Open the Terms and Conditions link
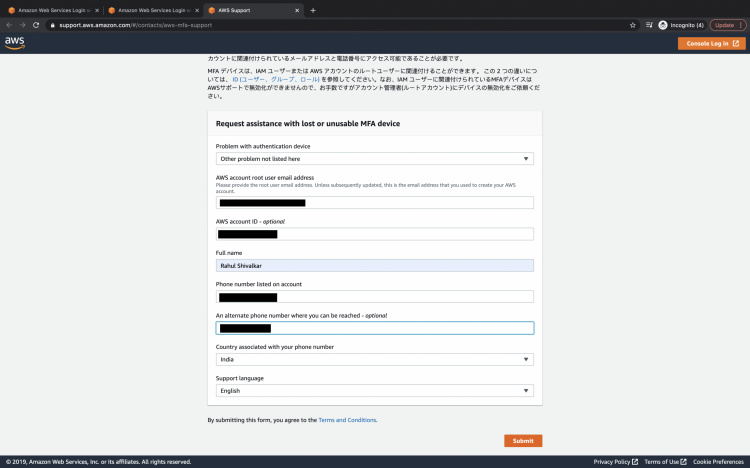This screenshot has height=468, width=750. (x=347, y=420)
